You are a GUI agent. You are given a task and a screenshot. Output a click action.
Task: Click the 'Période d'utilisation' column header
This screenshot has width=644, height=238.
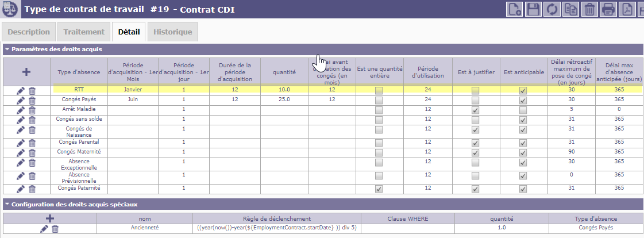point(427,72)
